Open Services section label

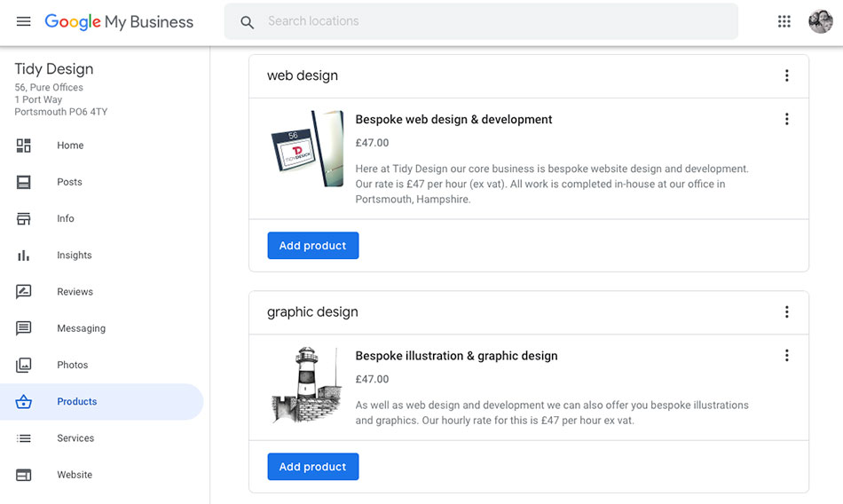pyautogui.click(x=75, y=437)
